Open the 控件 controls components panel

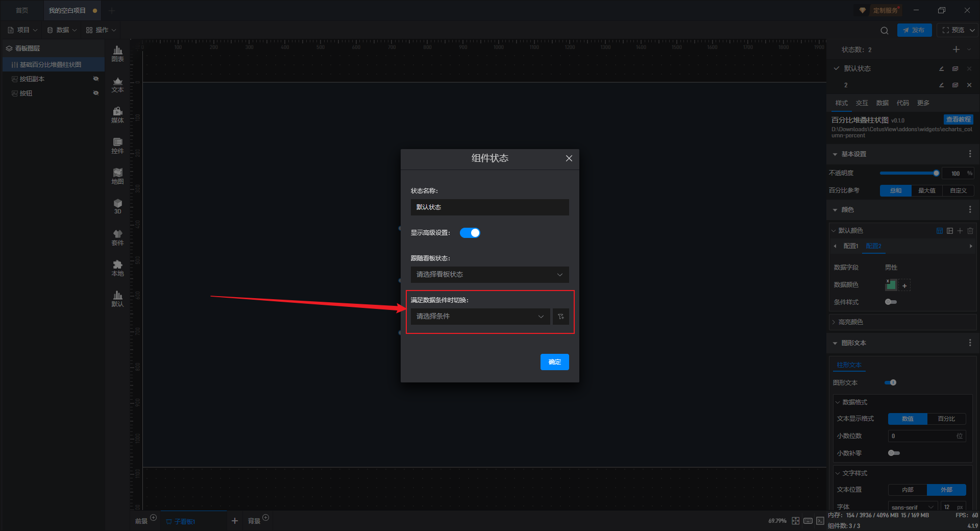tap(117, 146)
